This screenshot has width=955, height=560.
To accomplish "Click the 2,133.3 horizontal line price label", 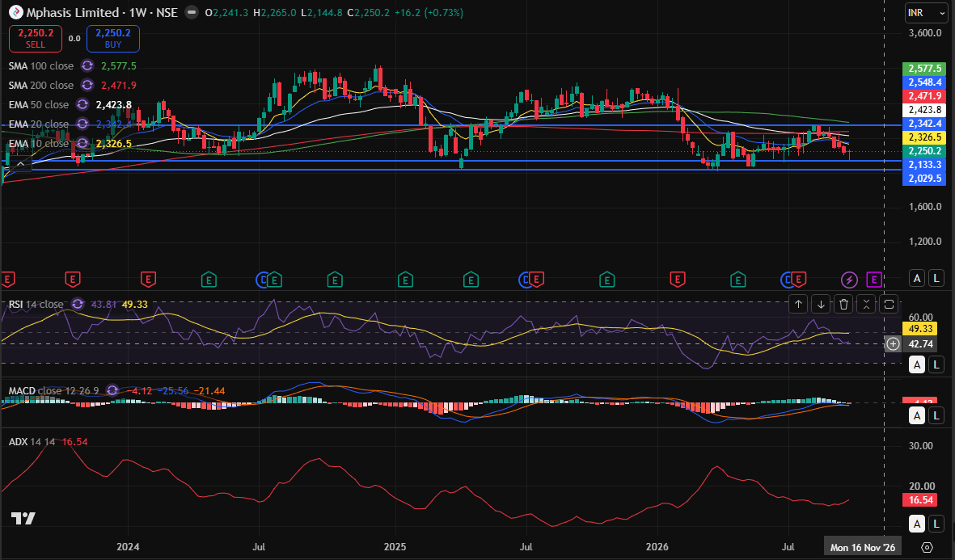I will tap(924, 164).
